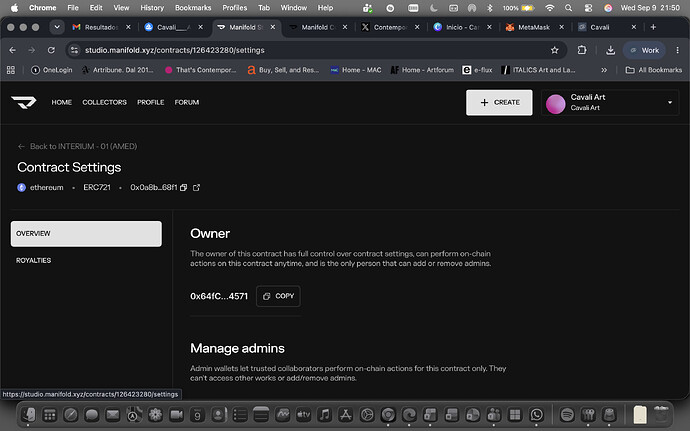This screenshot has width=690, height=431.
Task: Open the PROFILE navigation link
Action: pos(150,102)
